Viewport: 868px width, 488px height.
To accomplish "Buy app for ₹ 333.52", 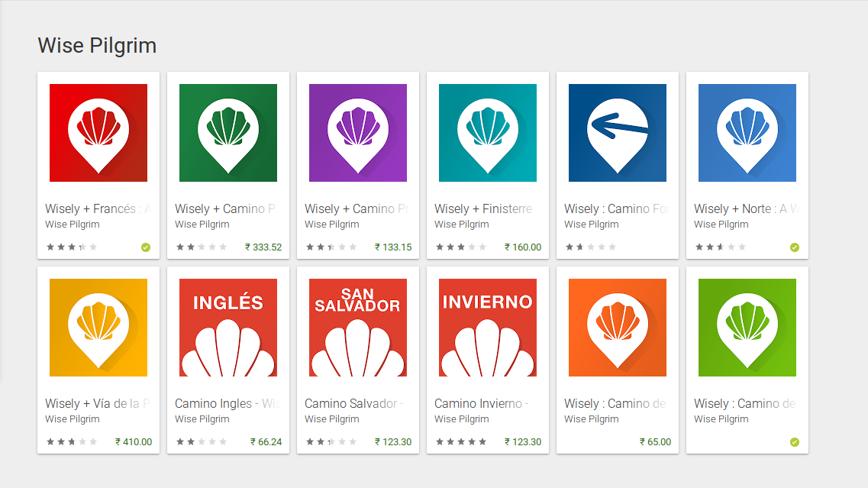I will coord(263,247).
